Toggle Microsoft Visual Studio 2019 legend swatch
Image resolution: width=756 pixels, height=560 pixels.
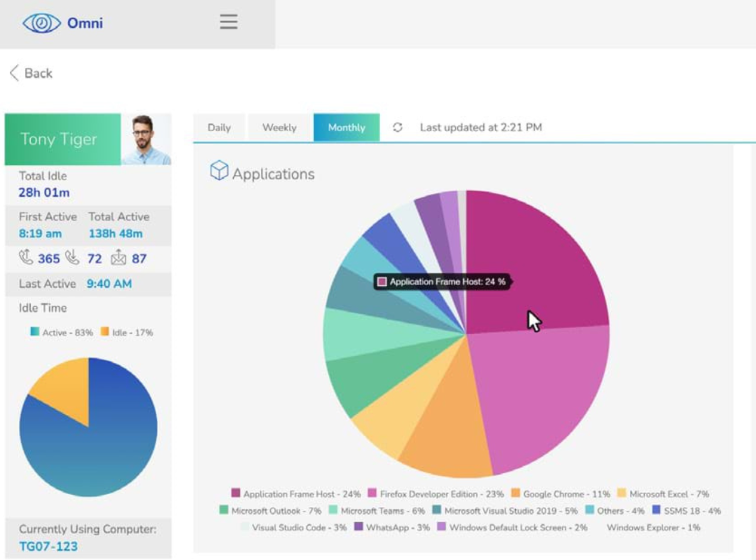click(x=436, y=510)
